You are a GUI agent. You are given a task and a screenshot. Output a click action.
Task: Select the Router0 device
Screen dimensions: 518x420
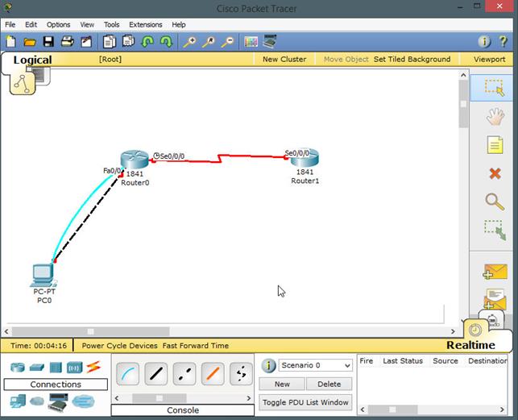click(x=135, y=160)
